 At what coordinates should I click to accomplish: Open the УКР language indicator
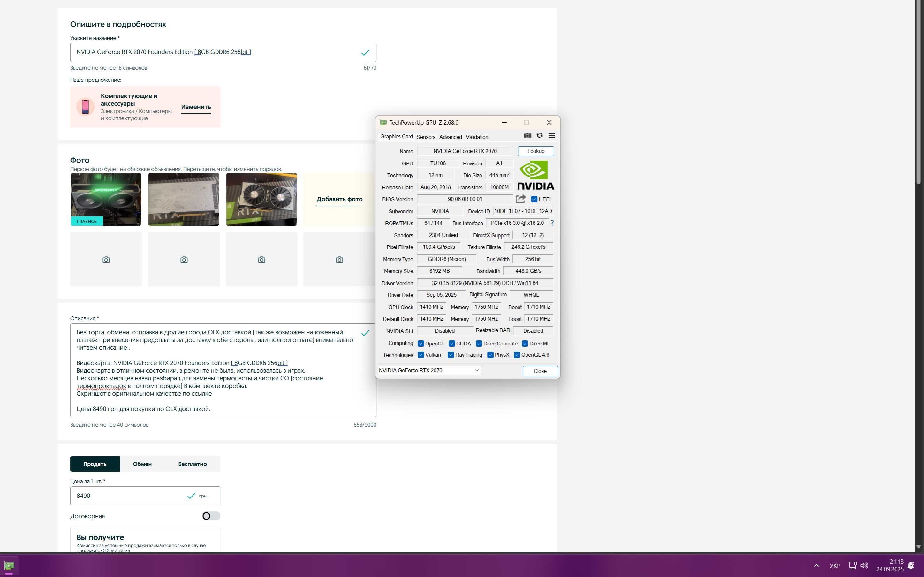point(835,566)
